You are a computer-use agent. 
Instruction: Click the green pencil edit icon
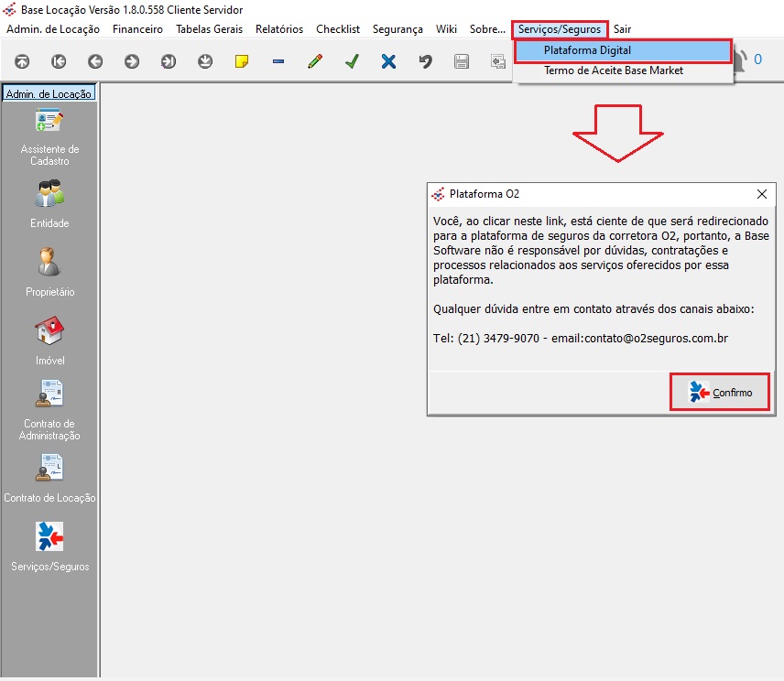tap(315, 61)
